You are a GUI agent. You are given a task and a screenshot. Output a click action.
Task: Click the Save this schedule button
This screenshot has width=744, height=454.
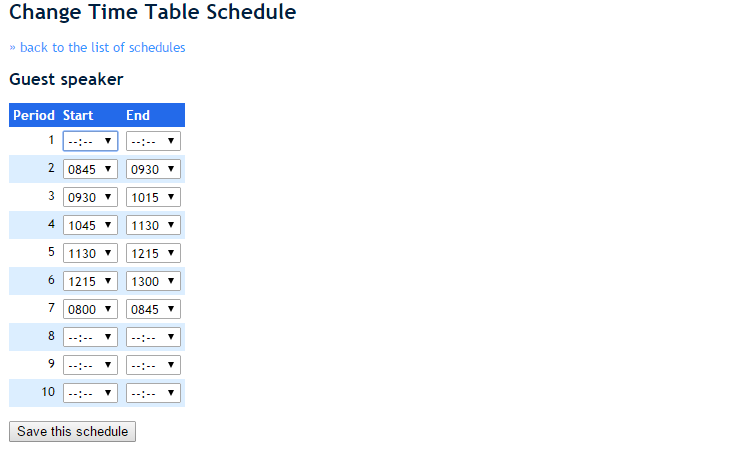coord(72,432)
